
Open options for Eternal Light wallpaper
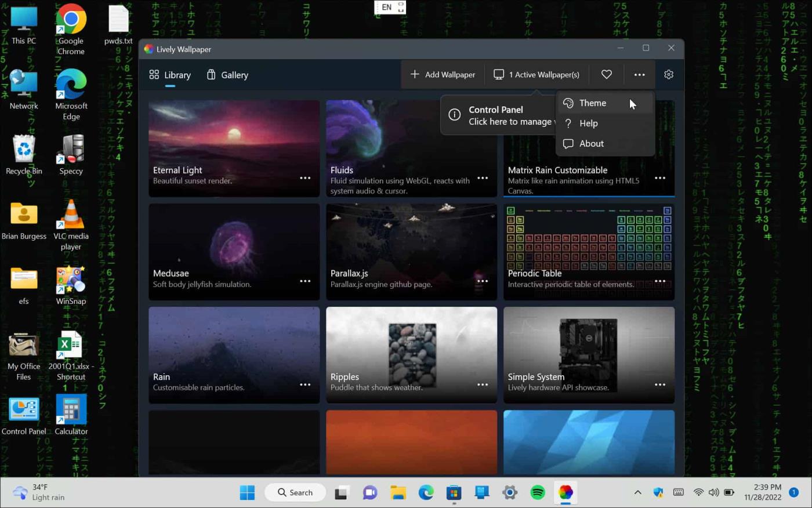click(305, 178)
